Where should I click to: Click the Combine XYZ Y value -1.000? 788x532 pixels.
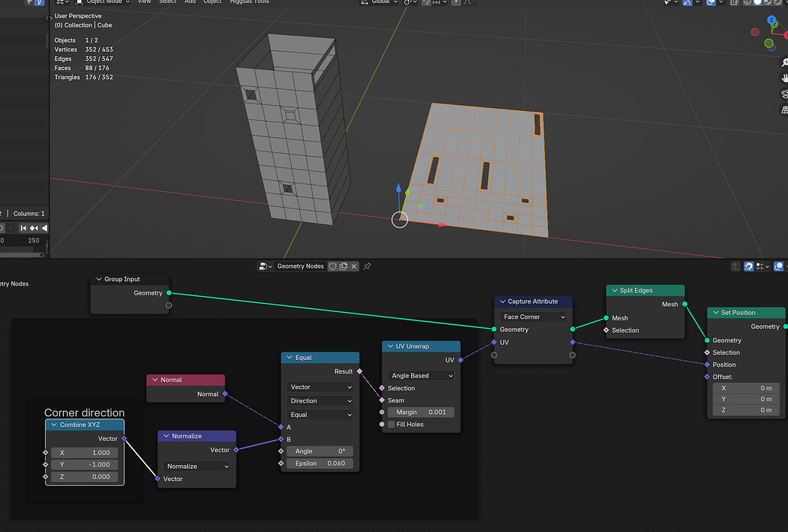(85, 465)
